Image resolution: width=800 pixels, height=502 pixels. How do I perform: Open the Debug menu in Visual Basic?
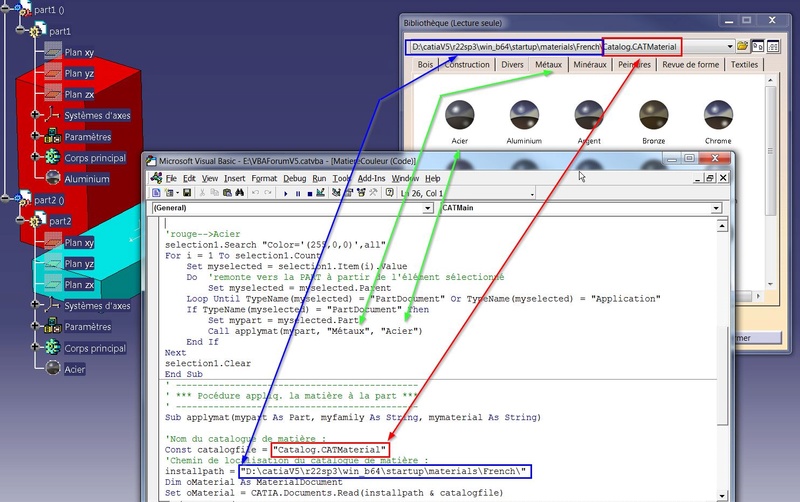tap(294, 179)
